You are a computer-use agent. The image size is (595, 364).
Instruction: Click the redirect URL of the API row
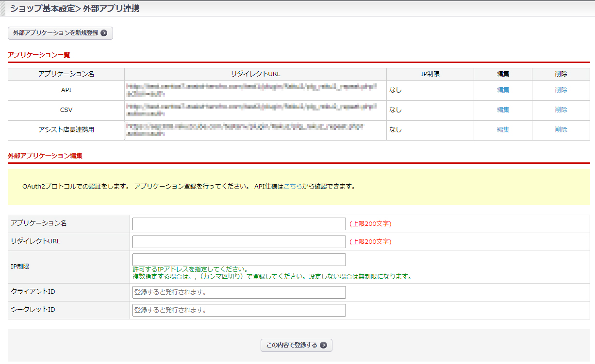[x=251, y=90]
